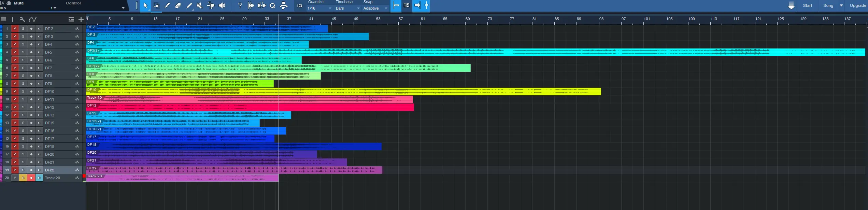Open the Audio Bend panel icon

coord(262,5)
